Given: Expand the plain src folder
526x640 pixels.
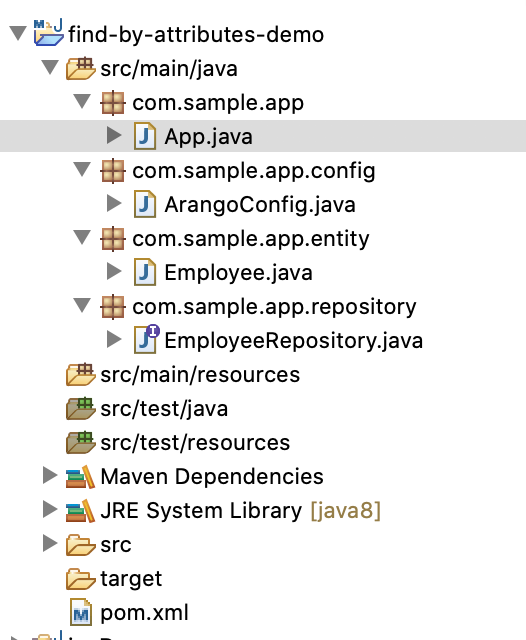Looking at the screenshot, I should tap(50, 543).
